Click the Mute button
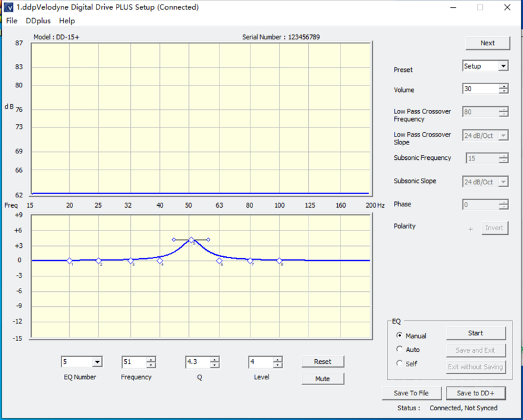The width and height of the screenshot is (523, 420). click(x=322, y=379)
